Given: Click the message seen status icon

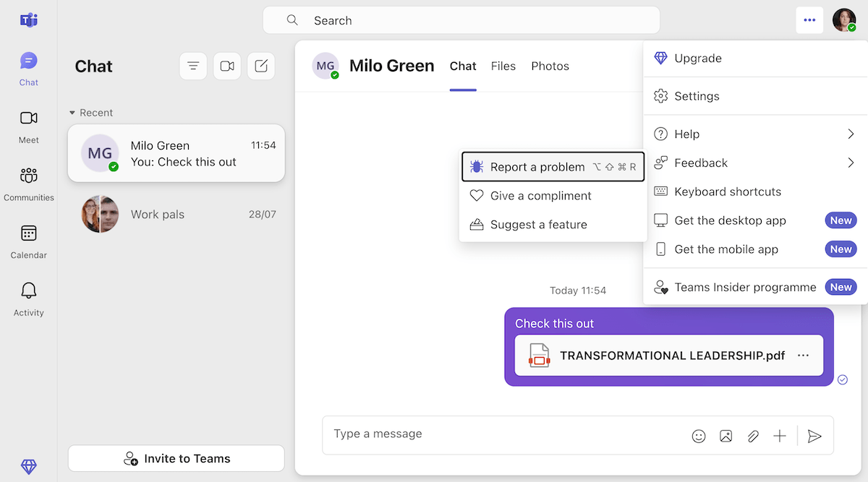Looking at the screenshot, I should (x=843, y=379).
